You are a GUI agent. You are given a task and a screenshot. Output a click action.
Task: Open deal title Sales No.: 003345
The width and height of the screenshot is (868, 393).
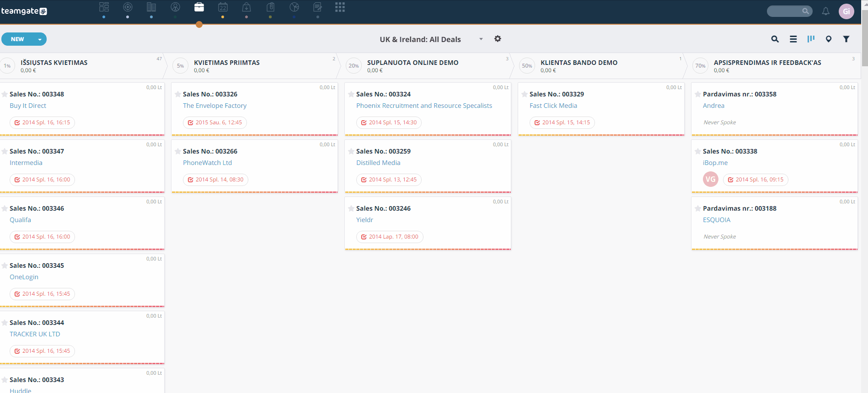37,266
